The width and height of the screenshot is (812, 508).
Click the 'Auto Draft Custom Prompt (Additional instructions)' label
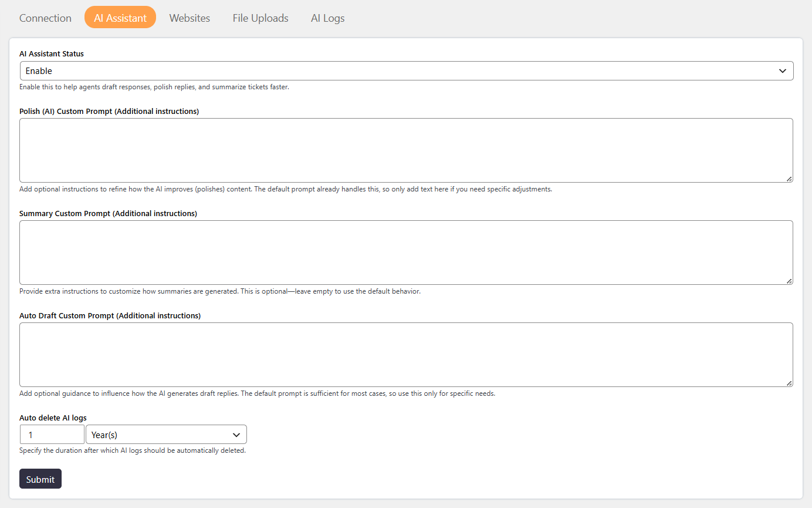[x=110, y=315]
